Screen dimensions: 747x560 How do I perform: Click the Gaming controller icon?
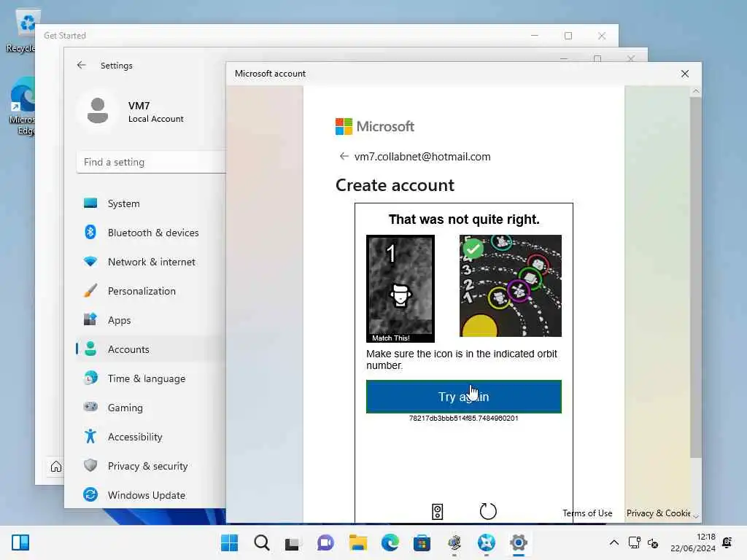pyautogui.click(x=90, y=407)
